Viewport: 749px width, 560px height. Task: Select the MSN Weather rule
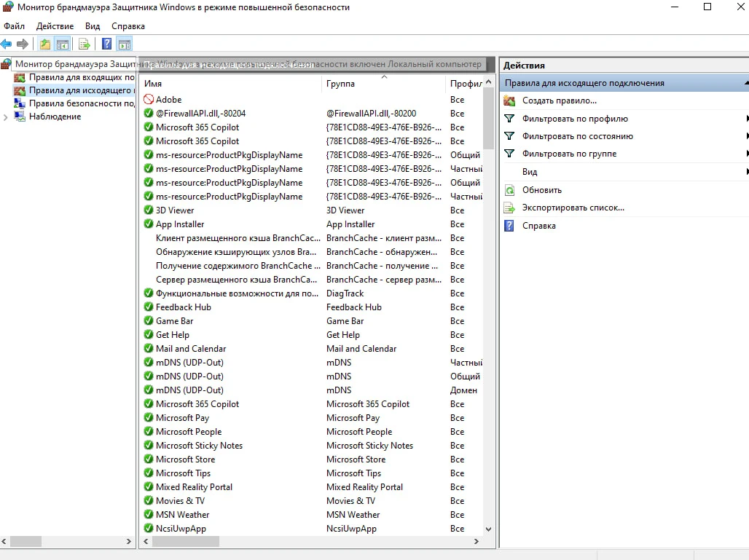(313, 515)
